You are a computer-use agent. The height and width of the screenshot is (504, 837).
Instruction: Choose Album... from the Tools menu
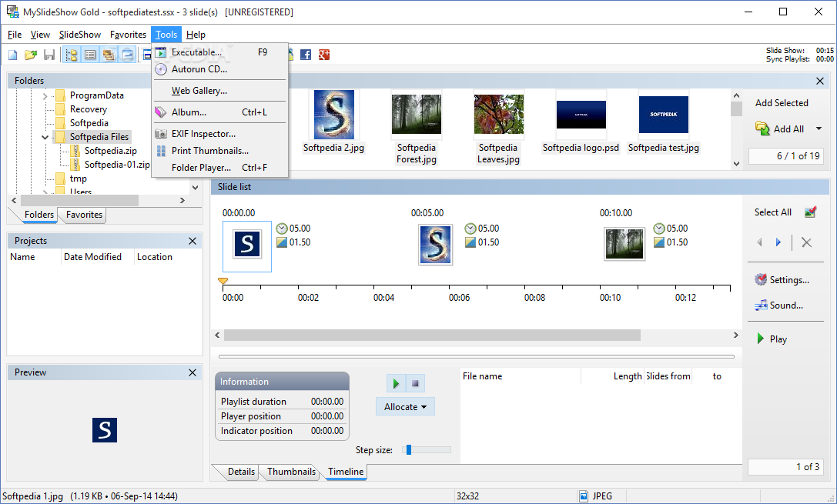point(220,112)
